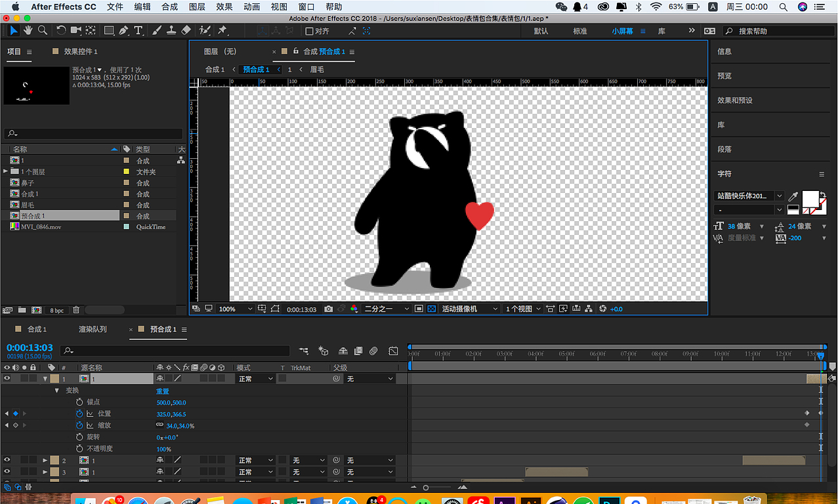Pick color with character panel eyedropper
This screenshot has height=504, width=840.
pyautogui.click(x=793, y=196)
